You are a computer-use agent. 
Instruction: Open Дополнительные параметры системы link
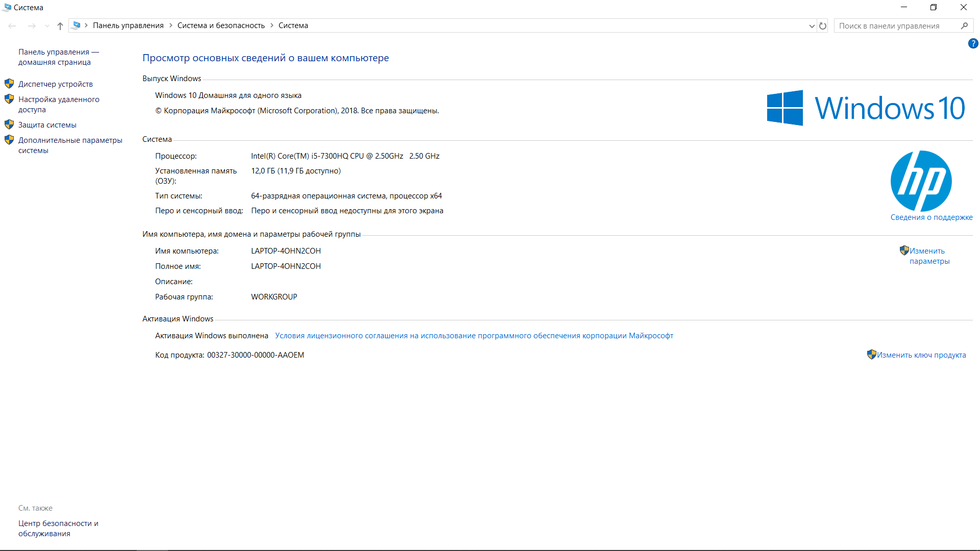(70, 145)
